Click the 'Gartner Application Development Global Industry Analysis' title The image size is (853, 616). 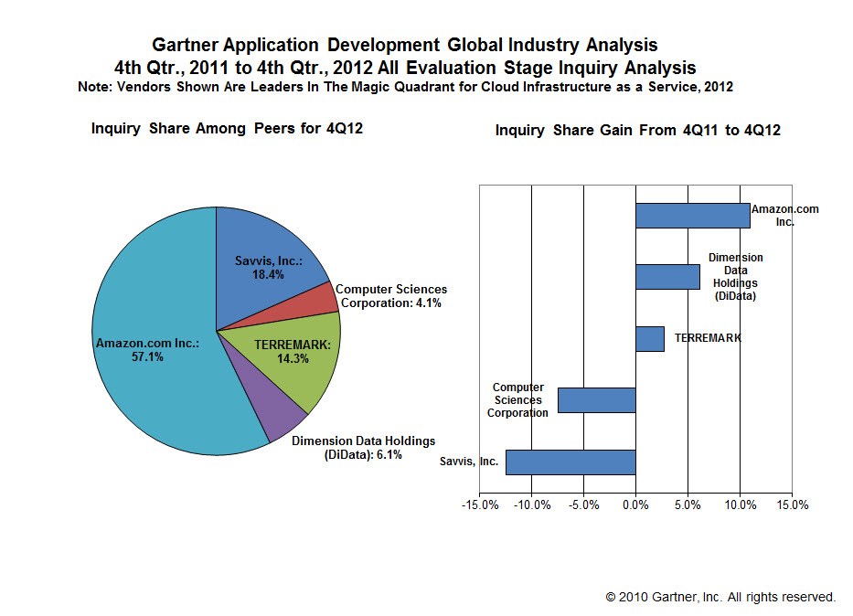[x=405, y=45]
